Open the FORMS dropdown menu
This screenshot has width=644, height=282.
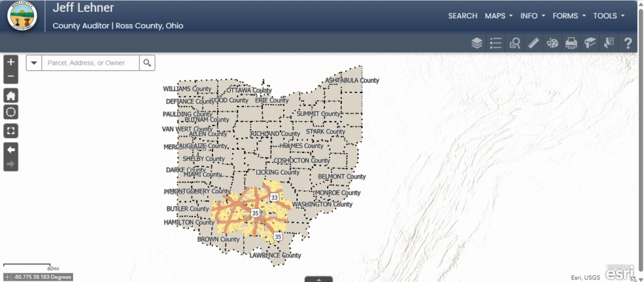click(x=569, y=16)
